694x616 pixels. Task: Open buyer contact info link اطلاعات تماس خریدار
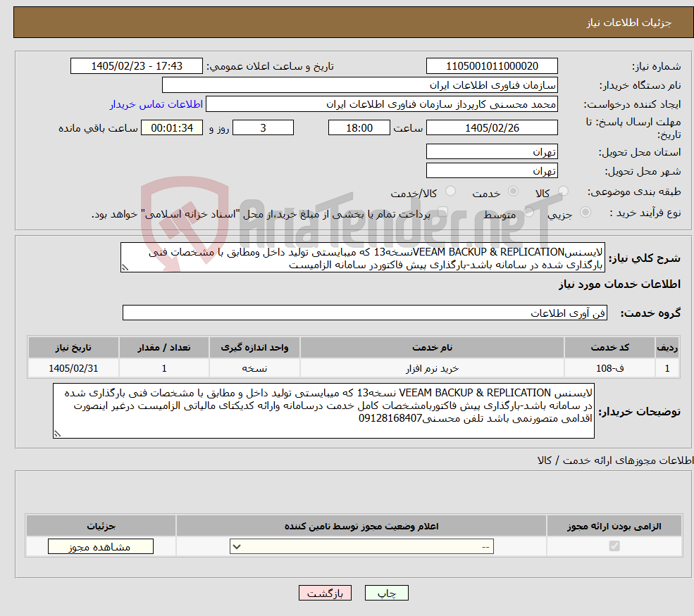coord(156,104)
